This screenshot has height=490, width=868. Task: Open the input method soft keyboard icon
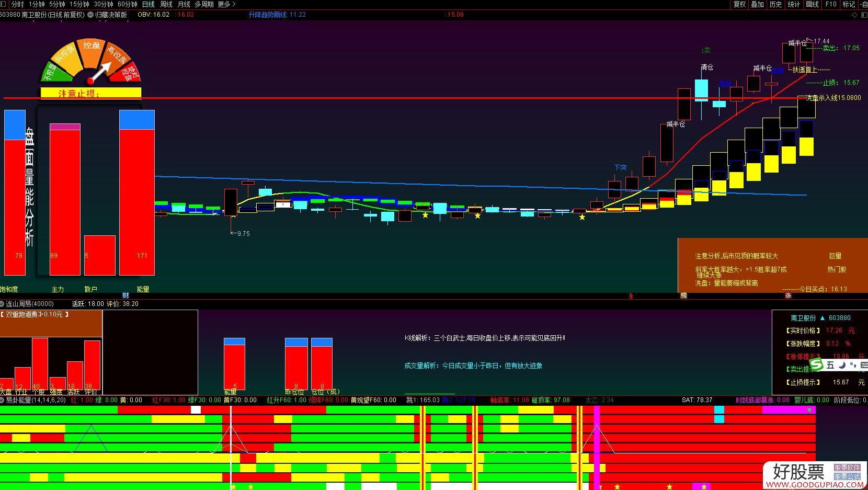(x=864, y=365)
